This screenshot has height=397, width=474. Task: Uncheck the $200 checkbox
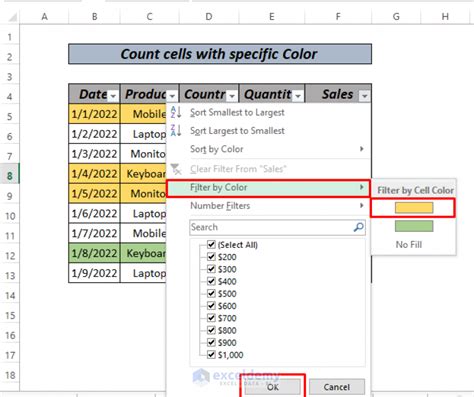(211, 257)
